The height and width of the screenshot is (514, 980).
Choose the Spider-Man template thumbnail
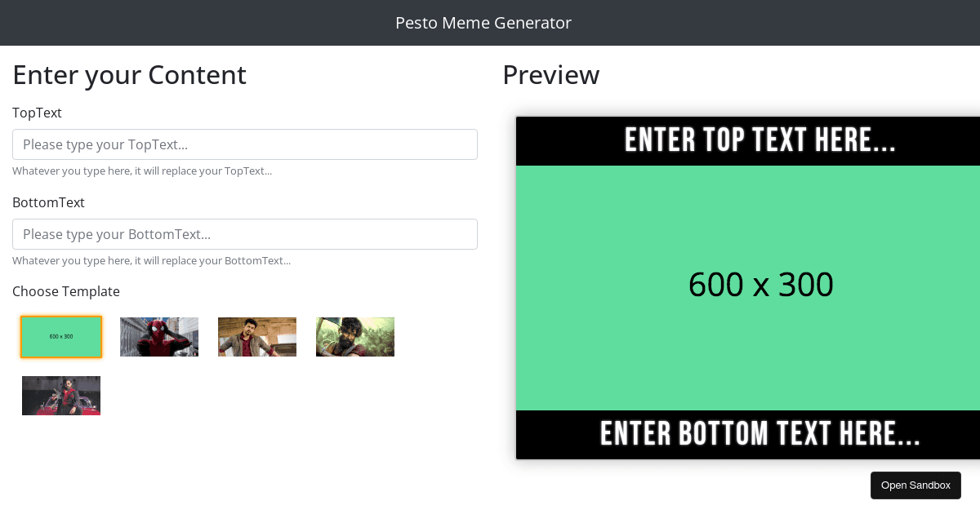pyautogui.click(x=159, y=337)
